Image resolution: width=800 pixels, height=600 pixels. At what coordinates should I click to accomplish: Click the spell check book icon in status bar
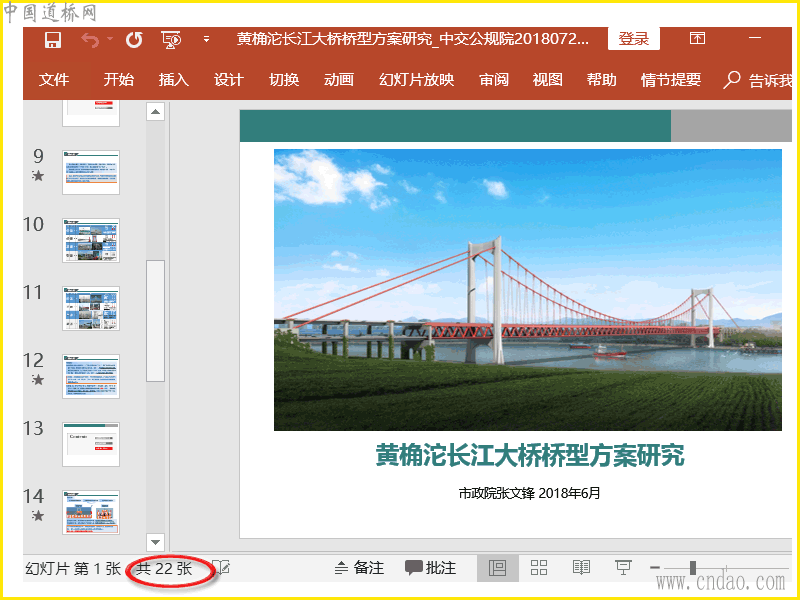tap(221, 567)
